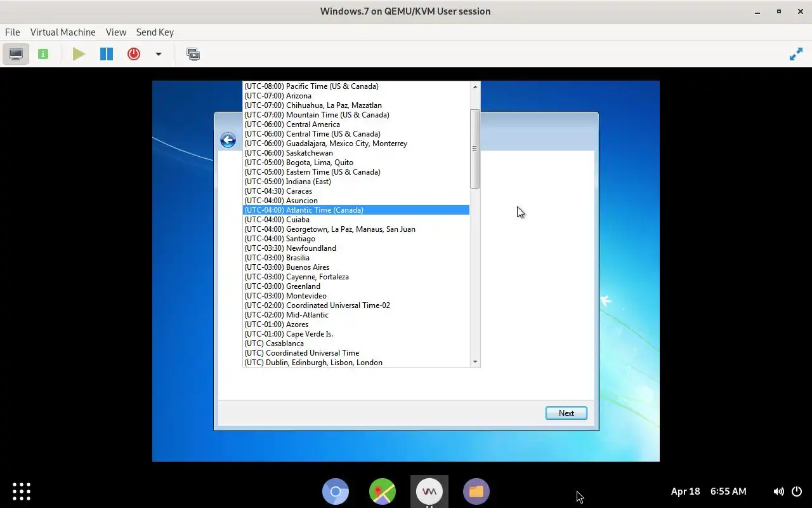Viewport: 812px width, 508px height.
Task: Select Central Time (US & Canada)
Action: pyautogui.click(x=356, y=133)
